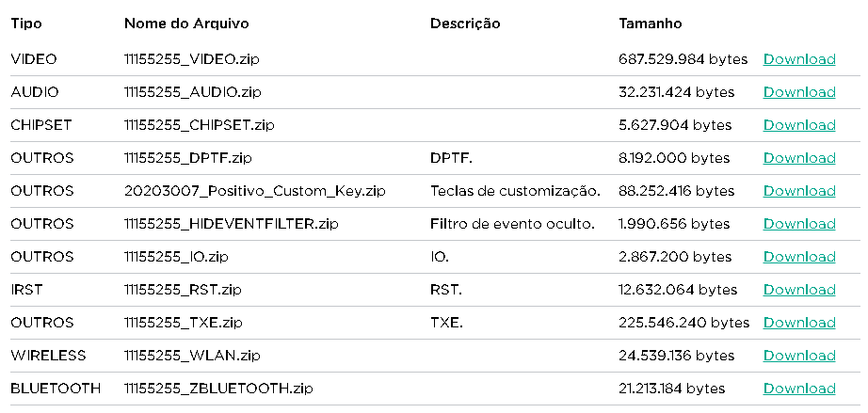Download the 11155255_VIDEO.zip file

(799, 59)
